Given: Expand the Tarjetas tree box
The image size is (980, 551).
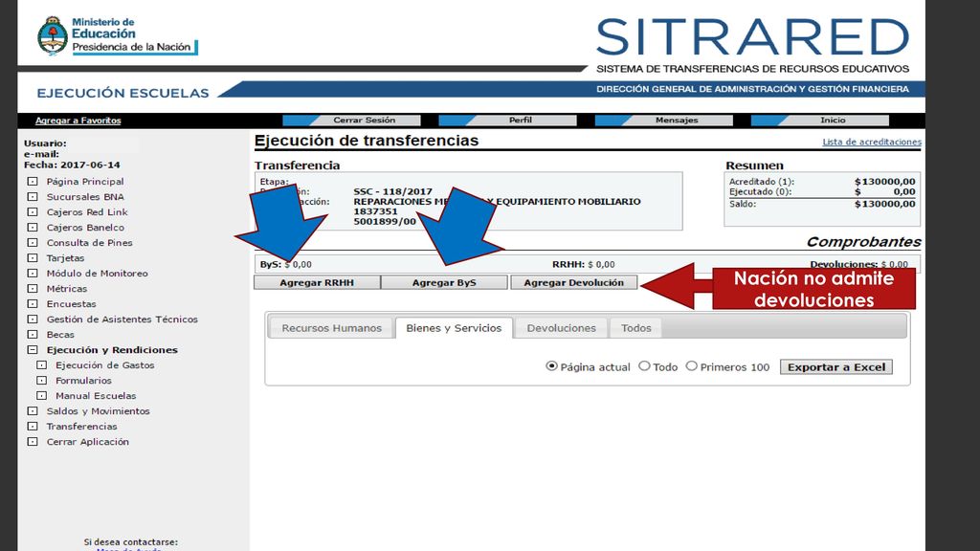Looking at the screenshot, I should (x=33, y=258).
